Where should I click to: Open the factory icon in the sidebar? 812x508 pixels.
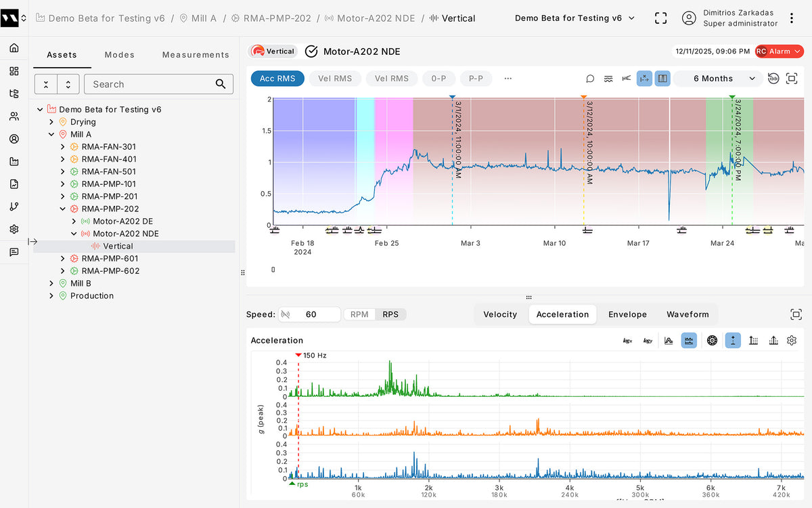pyautogui.click(x=14, y=161)
